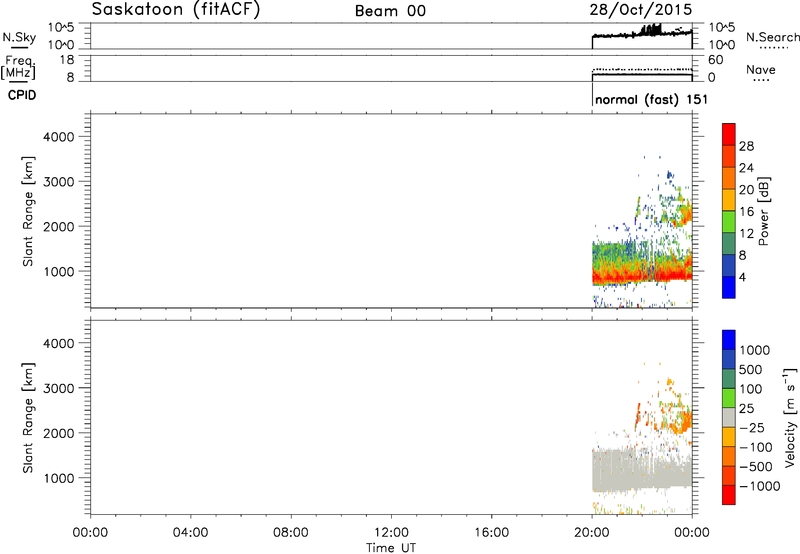Click the Freq. [MHz] axis label
This screenshot has width=800, height=554.
pyautogui.click(x=19, y=67)
